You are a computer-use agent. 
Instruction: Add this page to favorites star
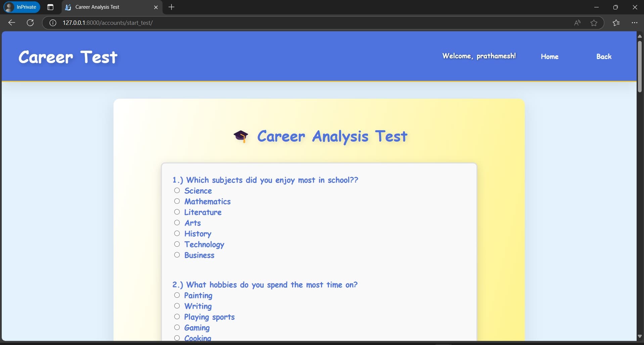point(594,23)
